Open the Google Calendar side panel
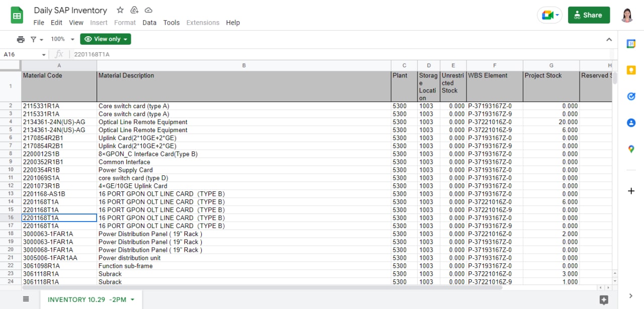Viewport: 644px width, 309px height. 631,44
